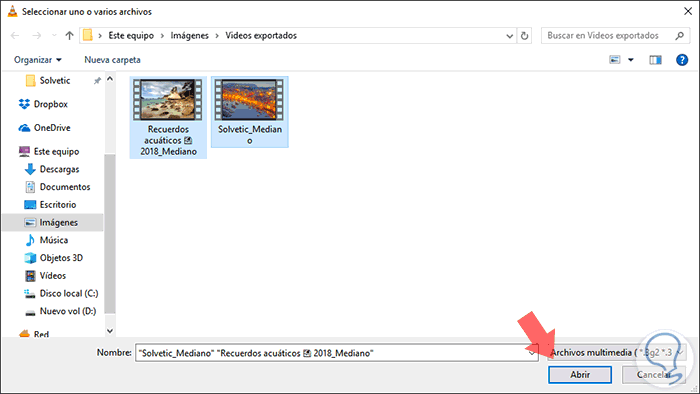Click the Abrir button
Viewport: 700px width, 394px height.
click(x=580, y=375)
